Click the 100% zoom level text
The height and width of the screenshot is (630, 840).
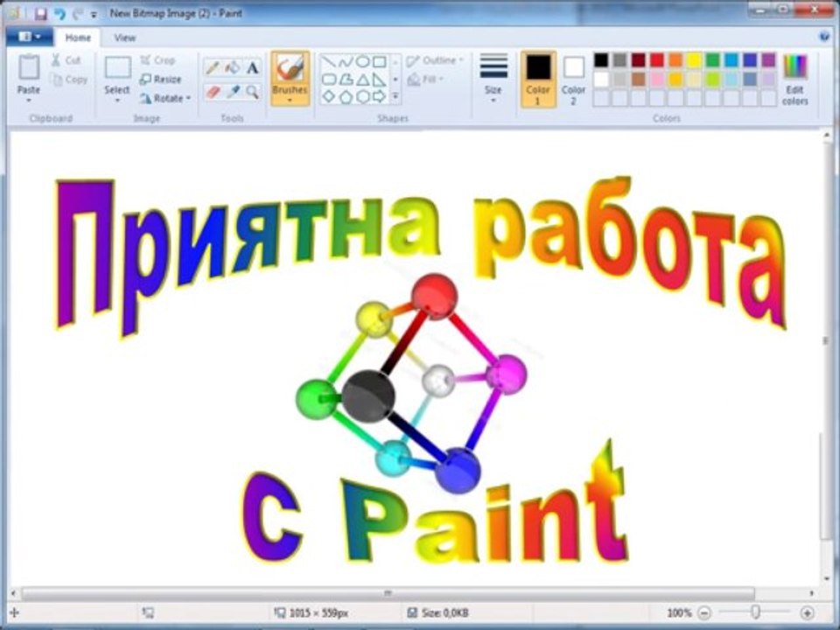point(679,612)
